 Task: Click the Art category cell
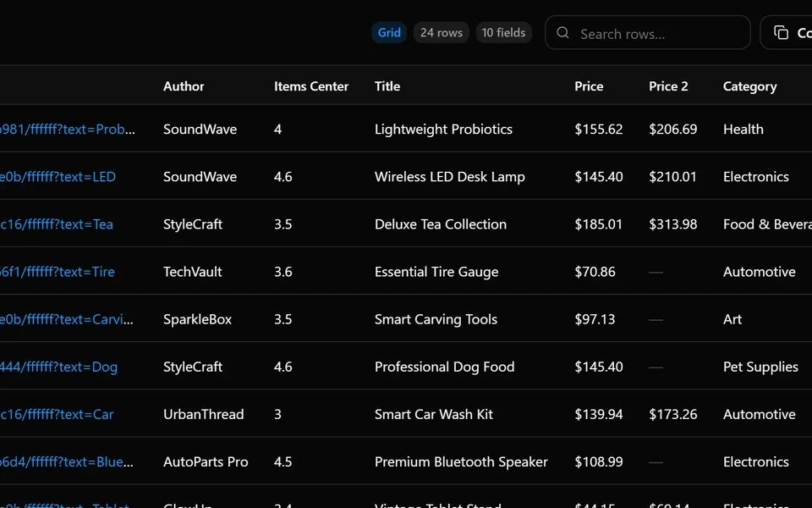tap(732, 319)
